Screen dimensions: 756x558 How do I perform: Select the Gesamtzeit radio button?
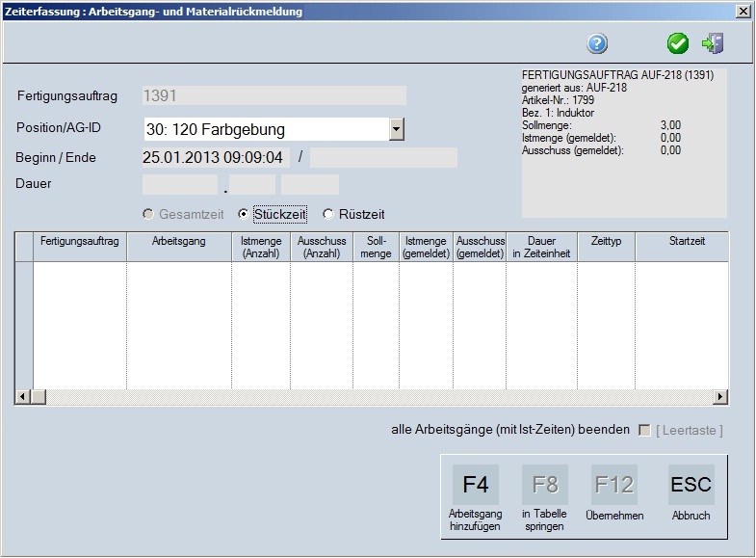[x=148, y=214]
